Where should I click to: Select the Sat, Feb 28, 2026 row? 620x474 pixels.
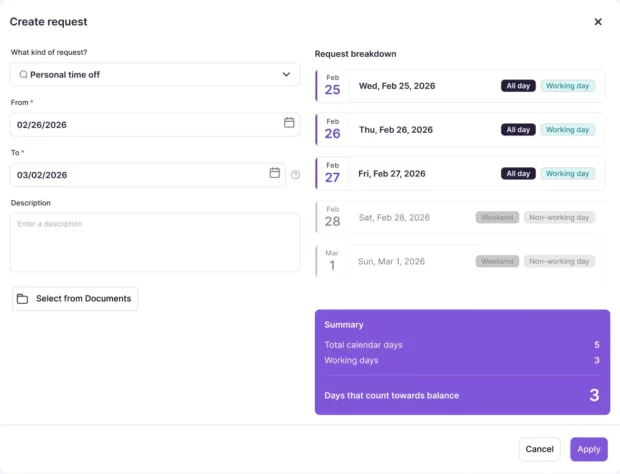(460, 217)
